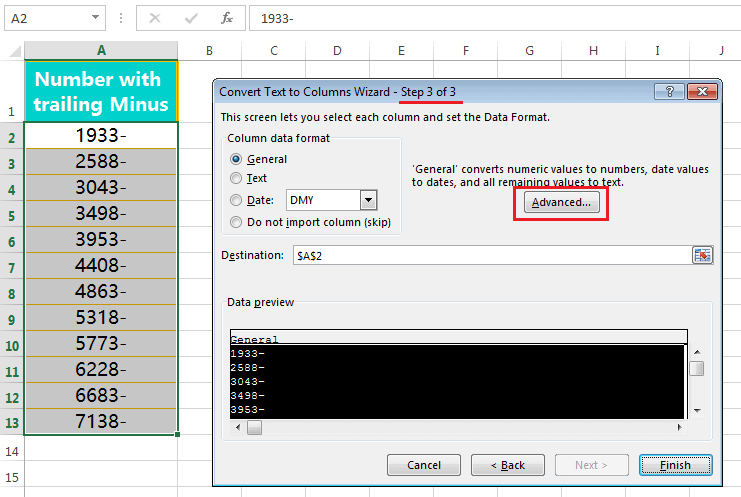Select row 1 header
Screen dimensions: 741x497
12,92
